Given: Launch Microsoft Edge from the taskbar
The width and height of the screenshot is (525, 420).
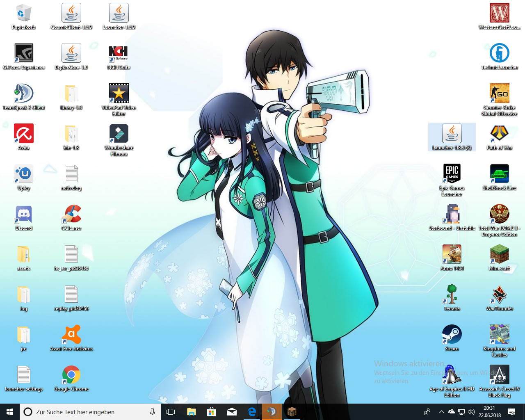Looking at the screenshot, I should (x=252, y=412).
